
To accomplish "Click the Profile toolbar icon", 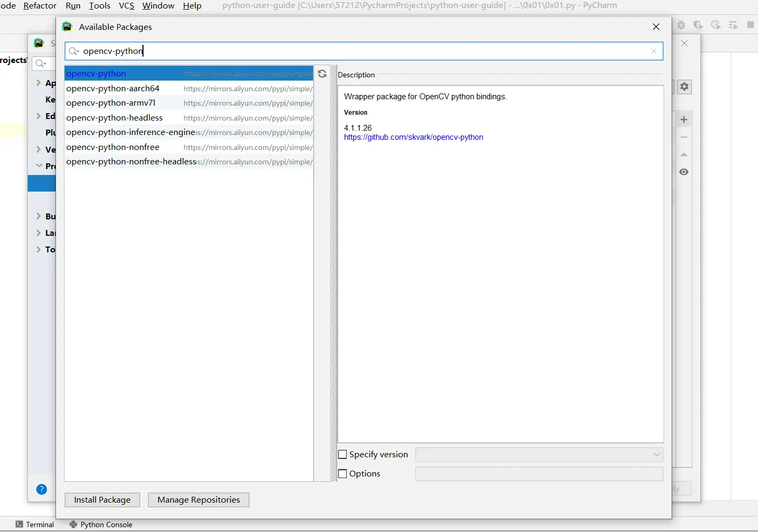I will click(x=716, y=25).
